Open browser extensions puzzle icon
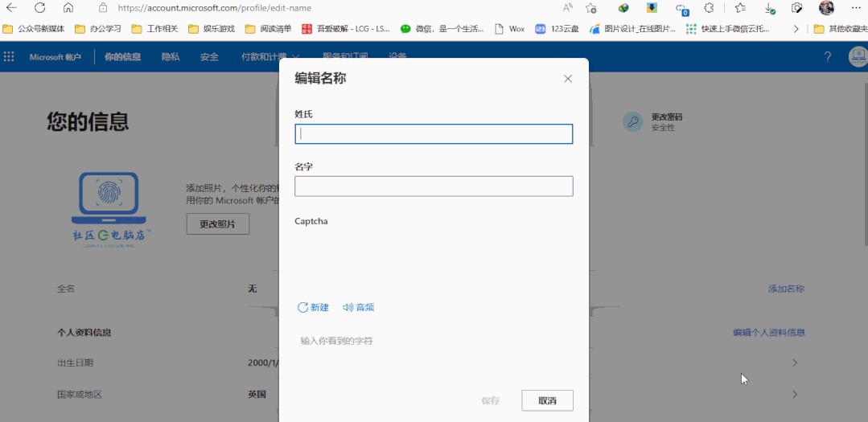 [709, 8]
